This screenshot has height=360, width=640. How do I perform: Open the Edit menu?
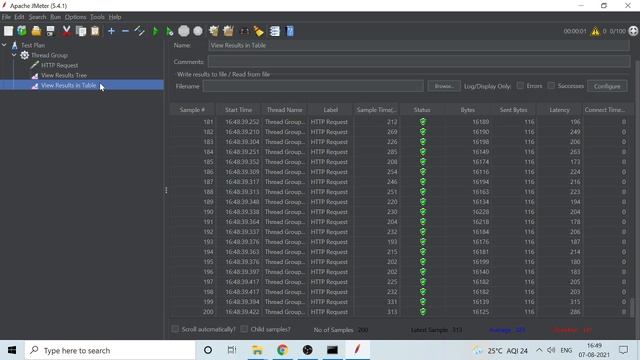(19, 17)
